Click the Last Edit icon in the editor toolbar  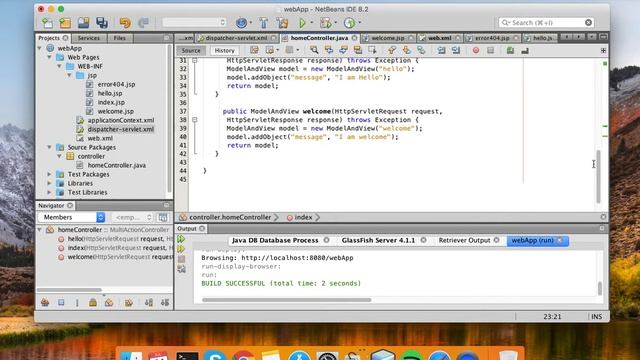tap(254, 50)
